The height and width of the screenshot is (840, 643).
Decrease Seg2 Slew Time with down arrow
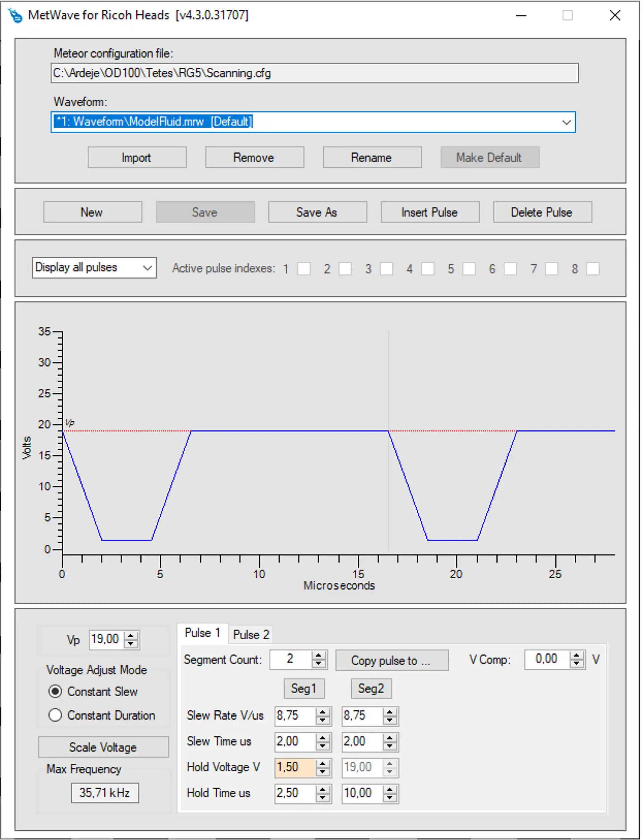389,746
